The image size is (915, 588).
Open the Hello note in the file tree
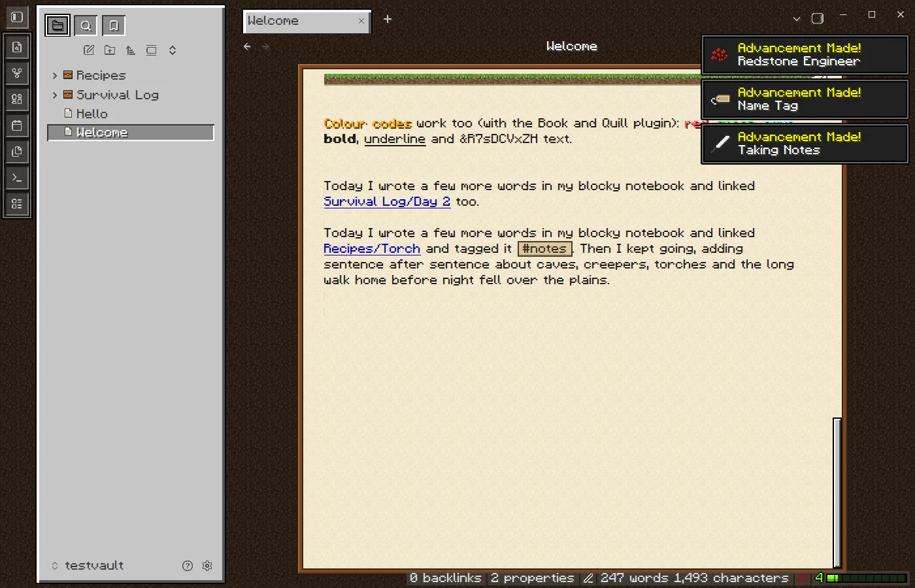point(131,114)
